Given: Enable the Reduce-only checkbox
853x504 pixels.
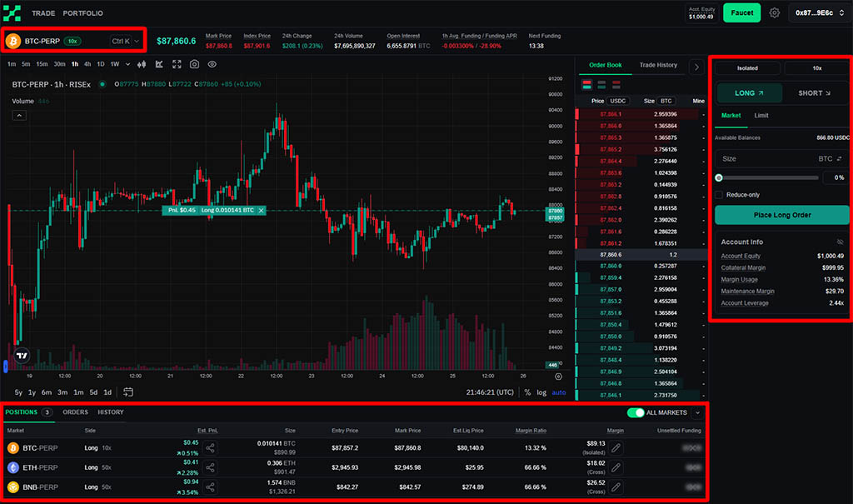Looking at the screenshot, I should 719,194.
